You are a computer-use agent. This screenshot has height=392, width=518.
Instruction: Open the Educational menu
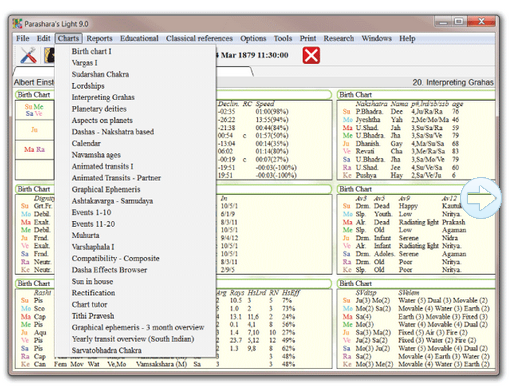(x=139, y=38)
